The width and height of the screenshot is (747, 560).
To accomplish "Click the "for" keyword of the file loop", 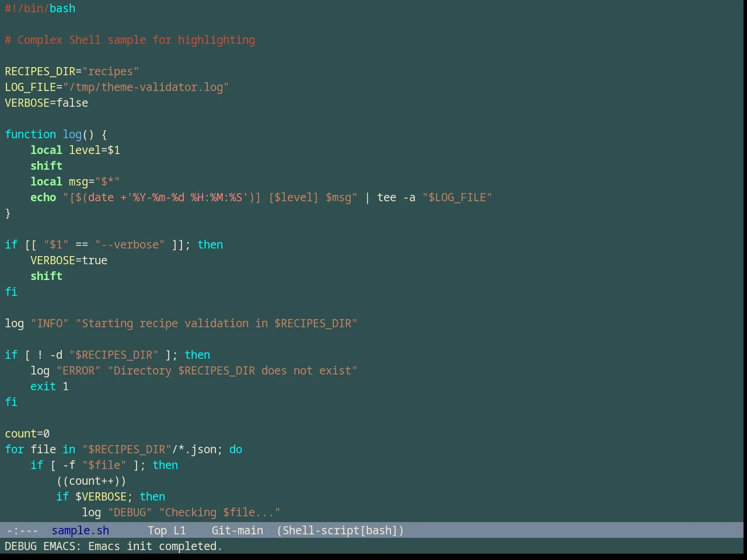I will click(15, 449).
